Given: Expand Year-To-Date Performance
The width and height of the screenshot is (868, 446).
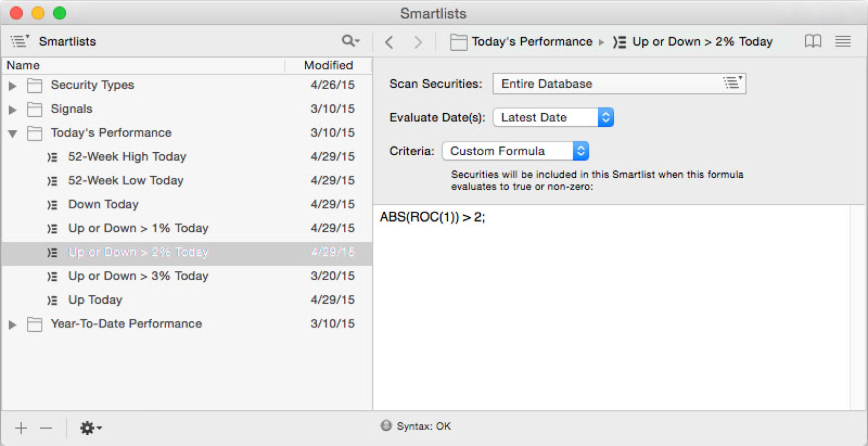Looking at the screenshot, I should [x=12, y=324].
